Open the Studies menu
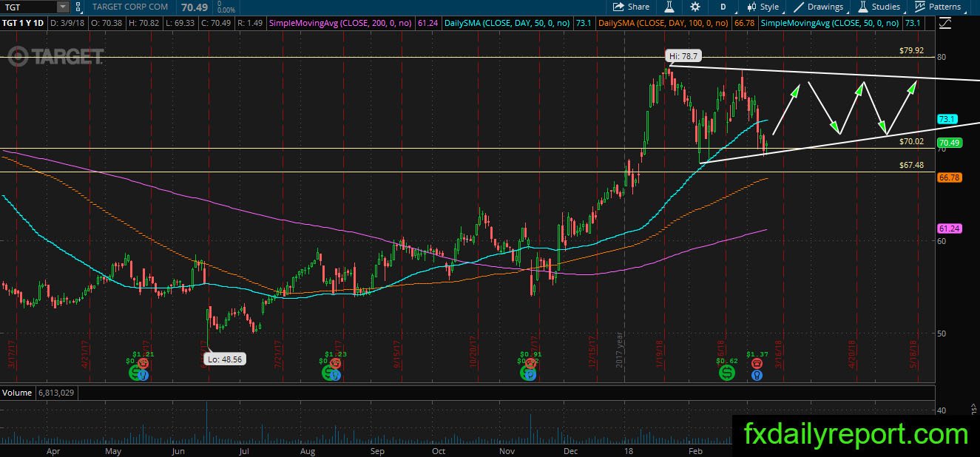 [x=879, y=7]
